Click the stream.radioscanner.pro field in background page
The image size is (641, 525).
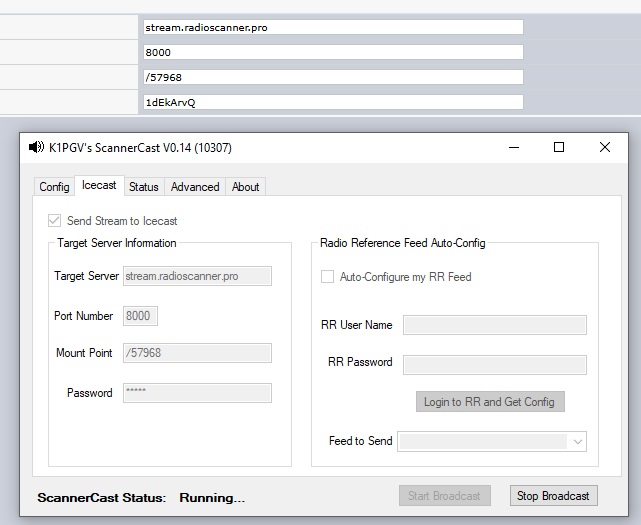tap(333, 27)
